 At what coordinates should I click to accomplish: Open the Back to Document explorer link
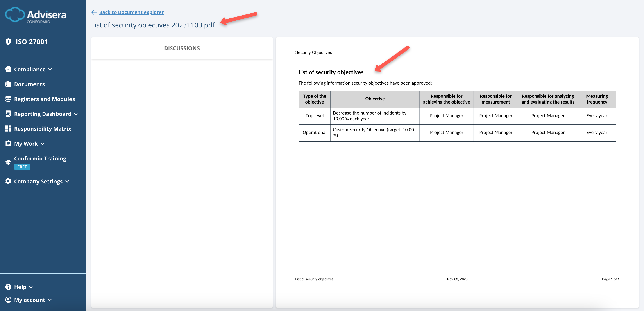coord(132,12)
